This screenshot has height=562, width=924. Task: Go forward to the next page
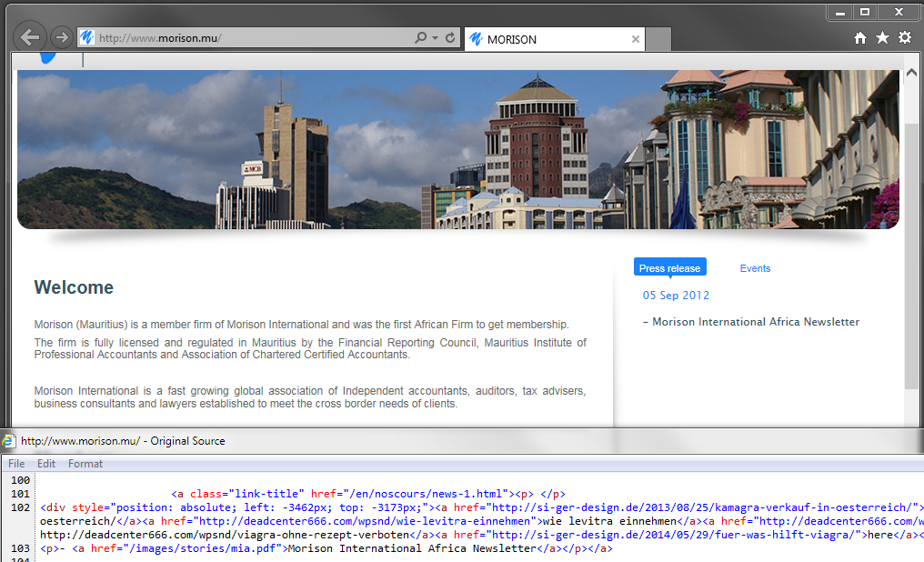coord(61,37)
